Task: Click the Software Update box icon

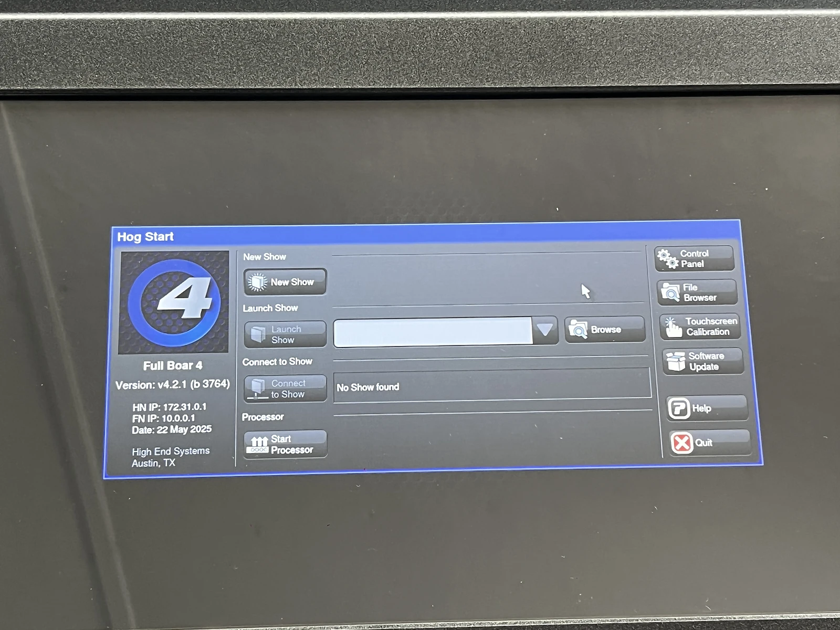Action: (x=676, y=361)
